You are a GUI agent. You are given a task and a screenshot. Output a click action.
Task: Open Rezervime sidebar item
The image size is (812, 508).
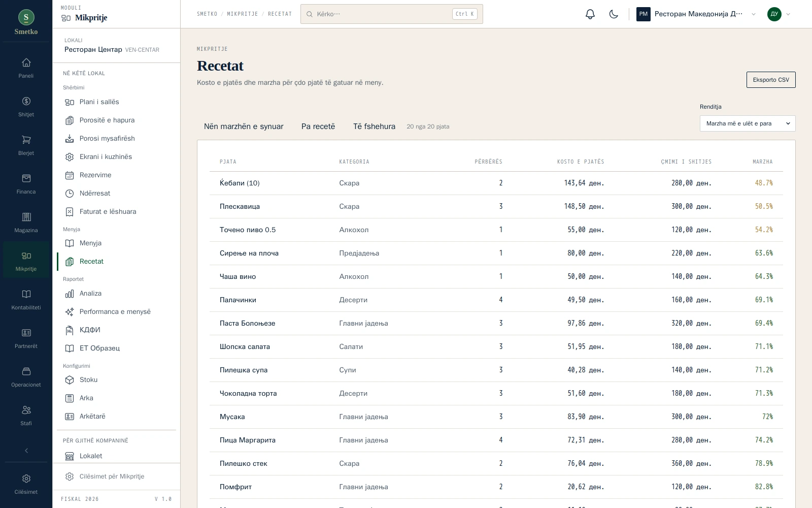point(116,175)
